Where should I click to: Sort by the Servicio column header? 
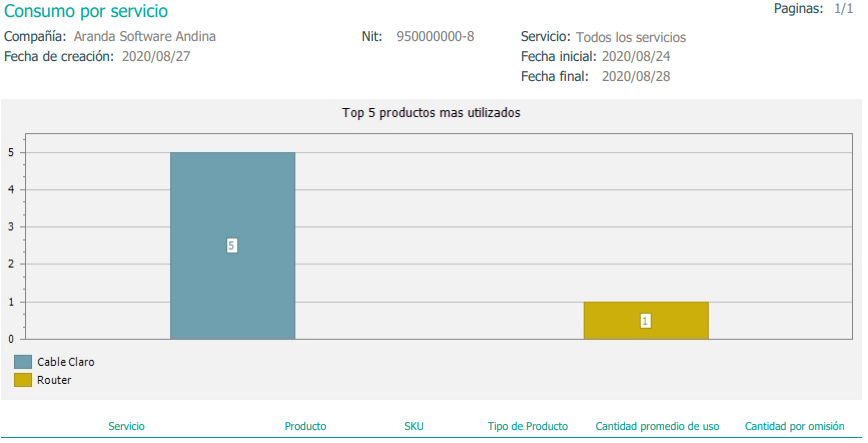coord(126,426)
